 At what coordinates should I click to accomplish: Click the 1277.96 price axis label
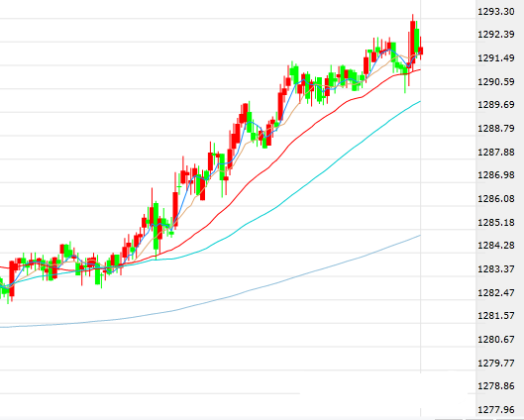(x=496, y=410)
